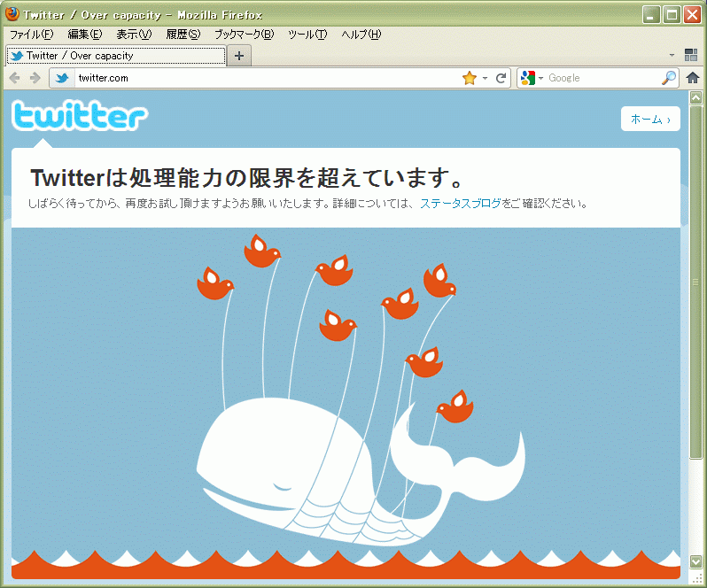This screenshot has height=588, width=707.
Task: Bookmark page with the star icon
Action: [x=470, y=78]
